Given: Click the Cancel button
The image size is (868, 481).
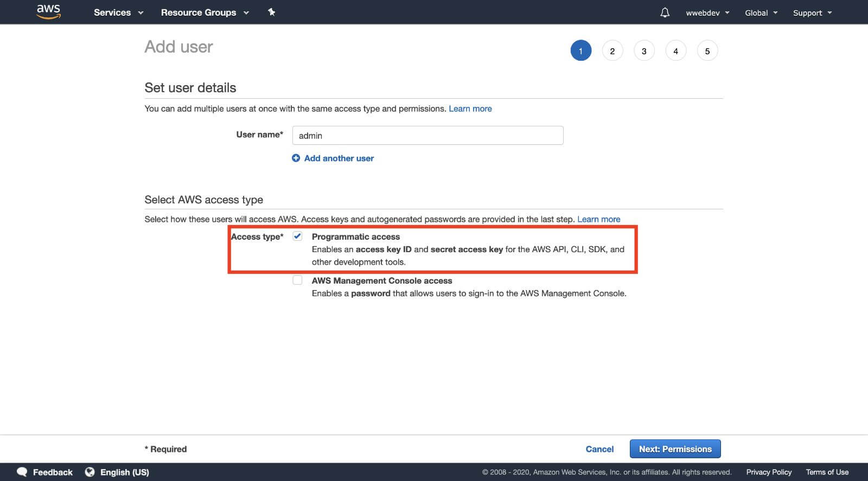Looking at the screenshot, I should (x=599, y=449).
